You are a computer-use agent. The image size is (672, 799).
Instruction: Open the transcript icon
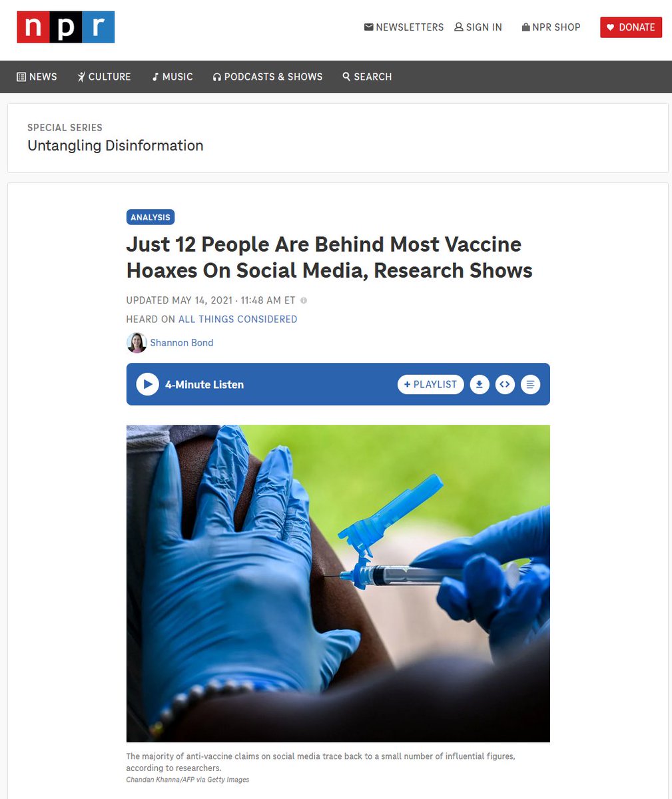530,384
